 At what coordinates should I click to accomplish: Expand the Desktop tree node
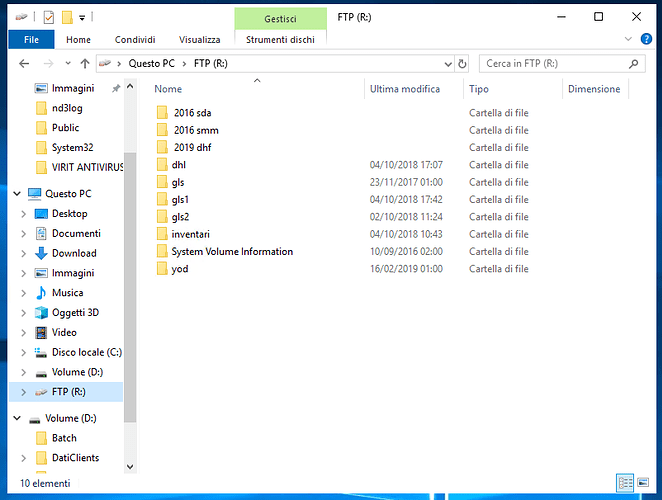[x=24, y=214]
